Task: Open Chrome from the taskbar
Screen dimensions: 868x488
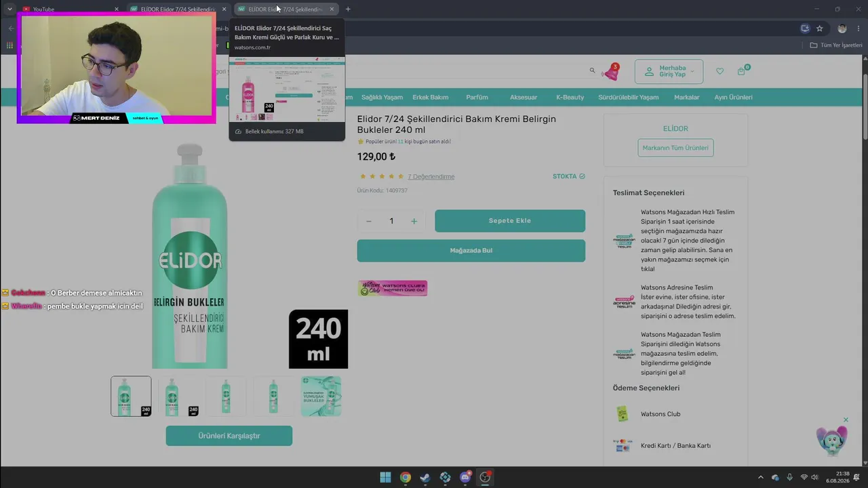Action: coord(405,477)
